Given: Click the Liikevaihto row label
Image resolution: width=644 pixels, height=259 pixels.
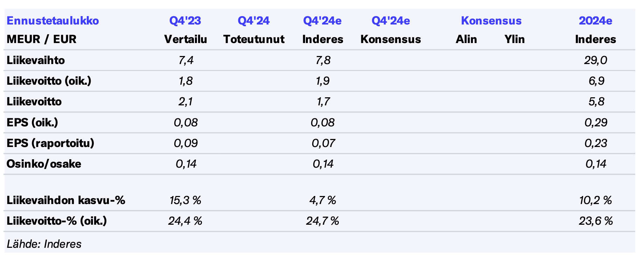Looking at the screenshot, I should (36, 60).
